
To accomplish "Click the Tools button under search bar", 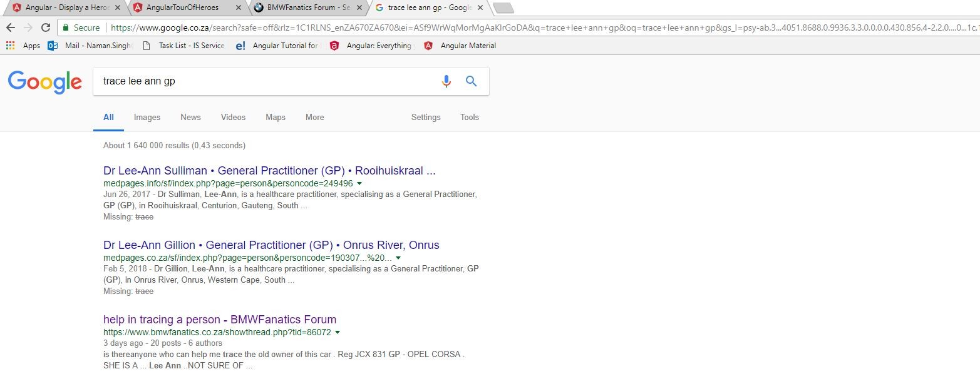I will pos(469,117).
